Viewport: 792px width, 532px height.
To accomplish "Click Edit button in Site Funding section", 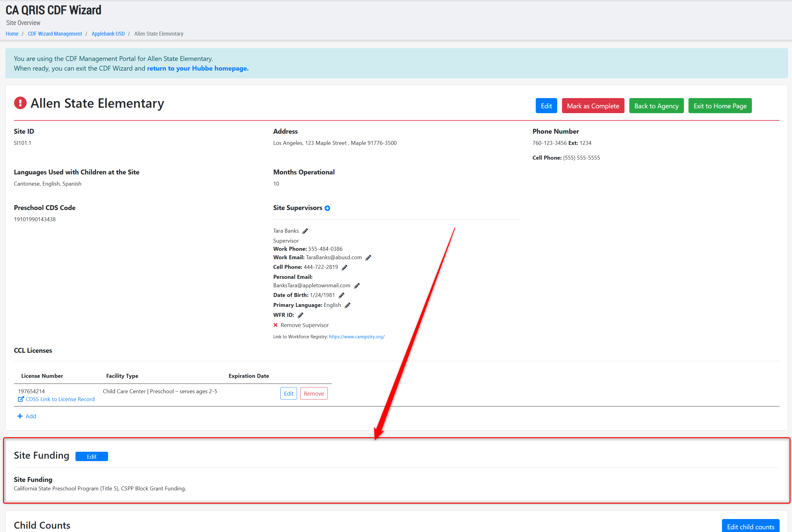I will click(92, 456).
